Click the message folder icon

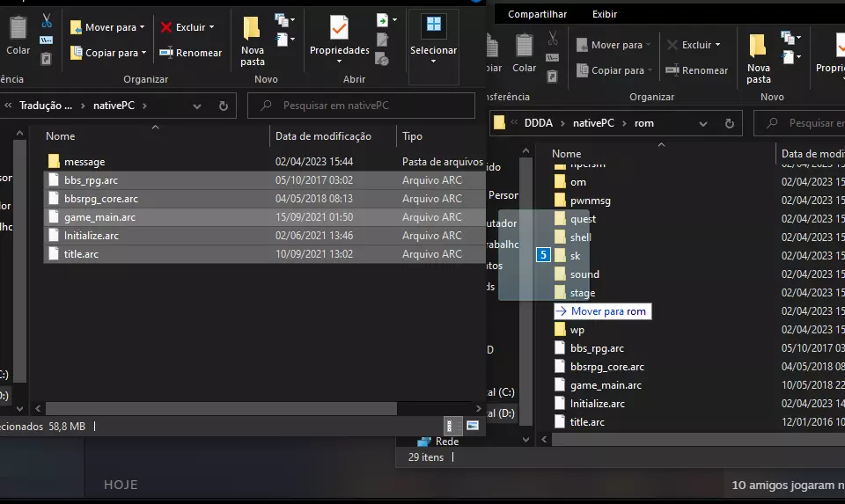click(x=54, y=162)
